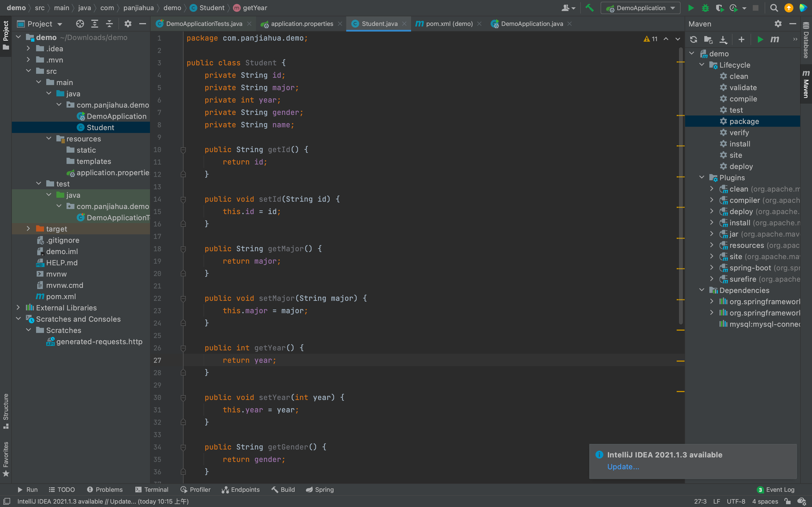This screenshot has height=507, width=812.
Task: Open the Terminal tool window tab
Action: coord(152,490)
